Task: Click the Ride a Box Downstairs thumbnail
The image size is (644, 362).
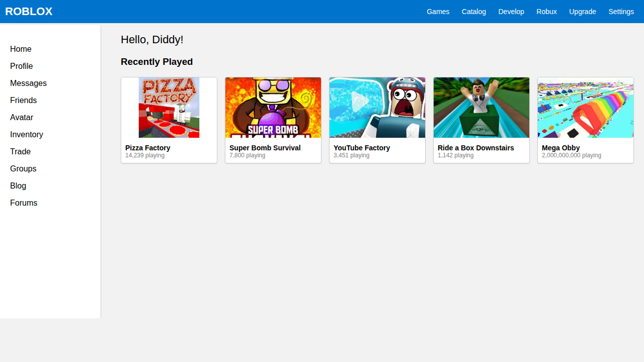Action: tap(481, 108)
